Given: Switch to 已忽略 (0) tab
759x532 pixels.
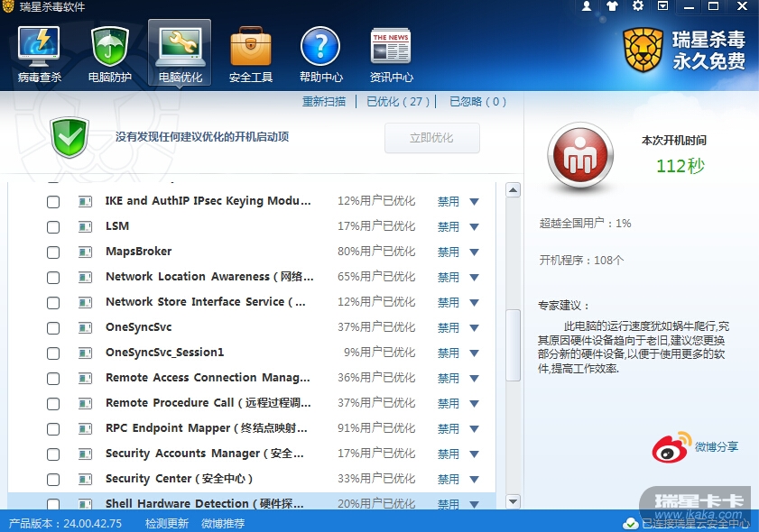Looking at the screenshot, I should [477, 102].
